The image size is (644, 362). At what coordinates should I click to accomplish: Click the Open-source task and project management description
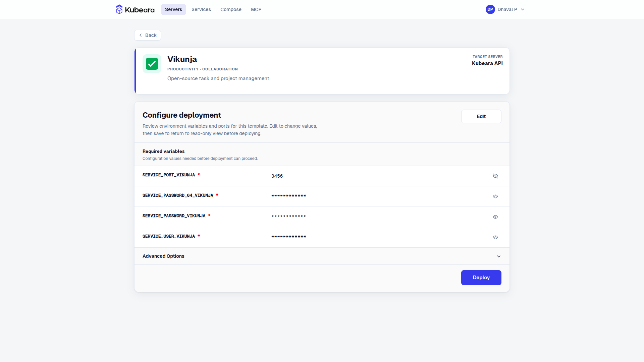(218, 78)
